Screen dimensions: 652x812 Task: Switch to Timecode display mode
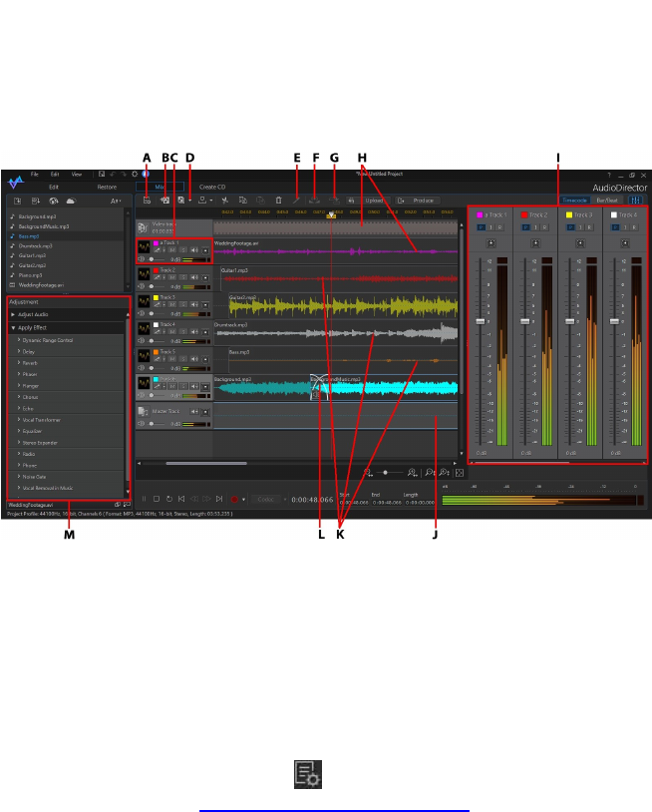pyautogui.click(x=574, y=200)
